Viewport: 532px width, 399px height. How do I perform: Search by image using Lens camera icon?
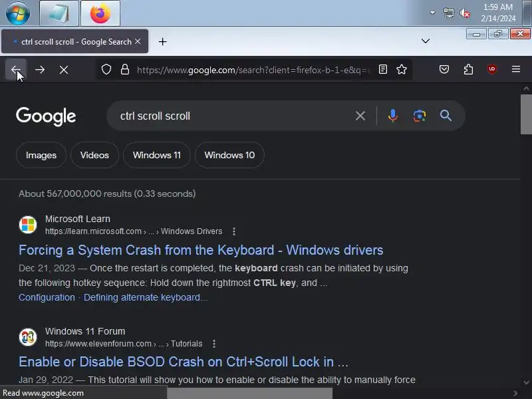tap(420, 116)
